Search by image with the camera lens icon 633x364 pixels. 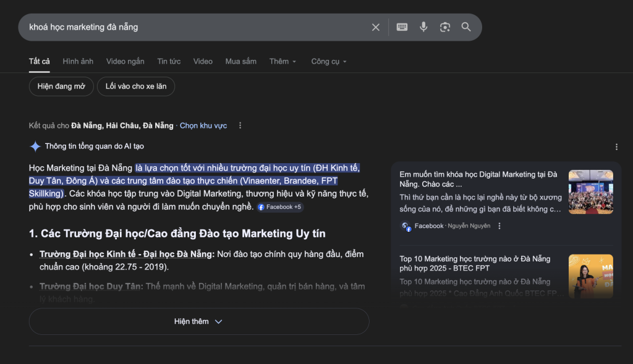(x=445, y=27)
